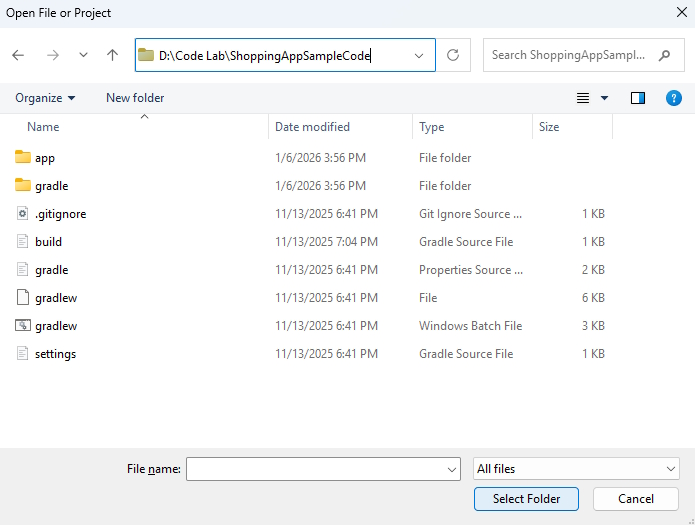
Task: Open the All files type dropdown
Action: pyautogui.click(x=576, y=469)
